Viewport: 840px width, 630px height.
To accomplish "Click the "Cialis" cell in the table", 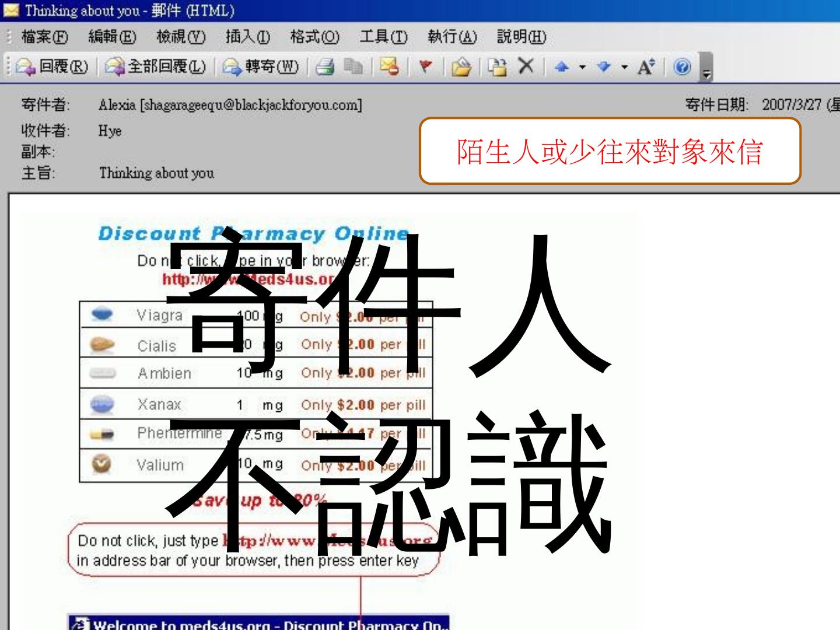I will (x=156, y=346).
